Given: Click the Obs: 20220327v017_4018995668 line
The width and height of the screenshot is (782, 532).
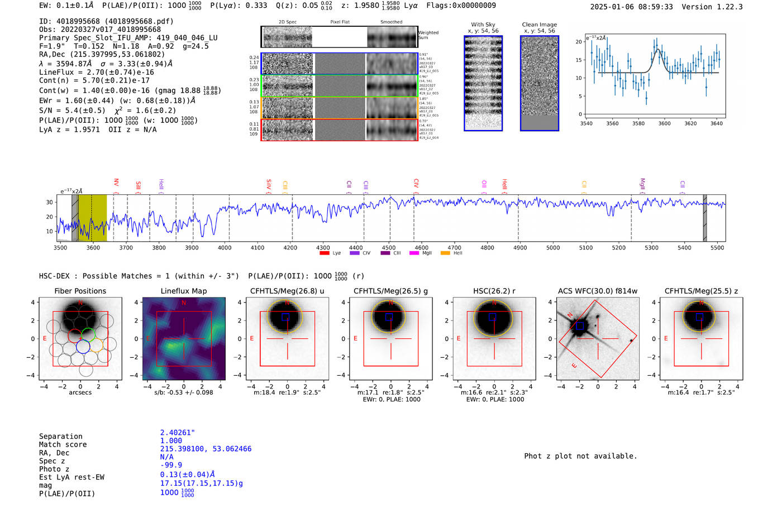Looking at the screenshot, I should coord(100,30).
